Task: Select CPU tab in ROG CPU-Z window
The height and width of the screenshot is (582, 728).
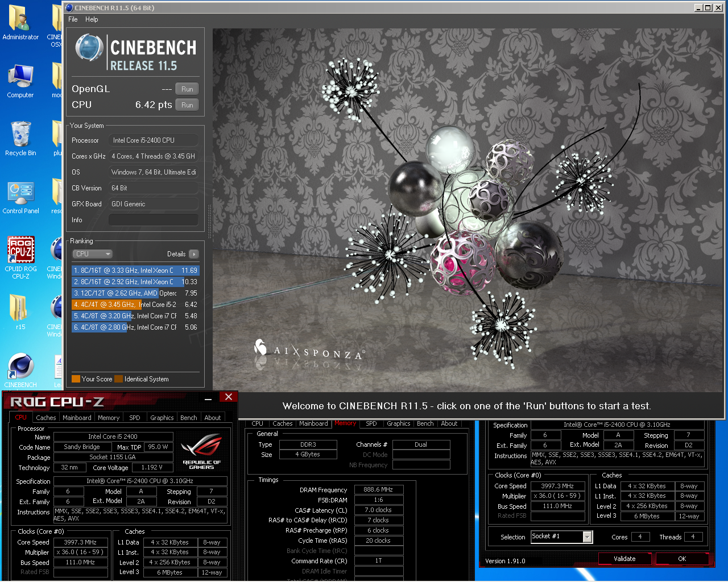Action: pyautogui.click(x=21, y=417)
